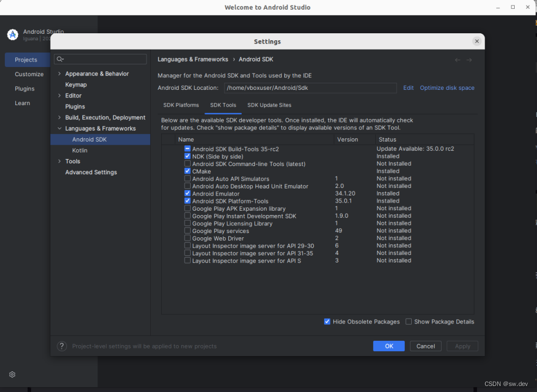Click the help question mark icon
The image size is (537, 392).
pyautogui.click(x=62, y=346)
